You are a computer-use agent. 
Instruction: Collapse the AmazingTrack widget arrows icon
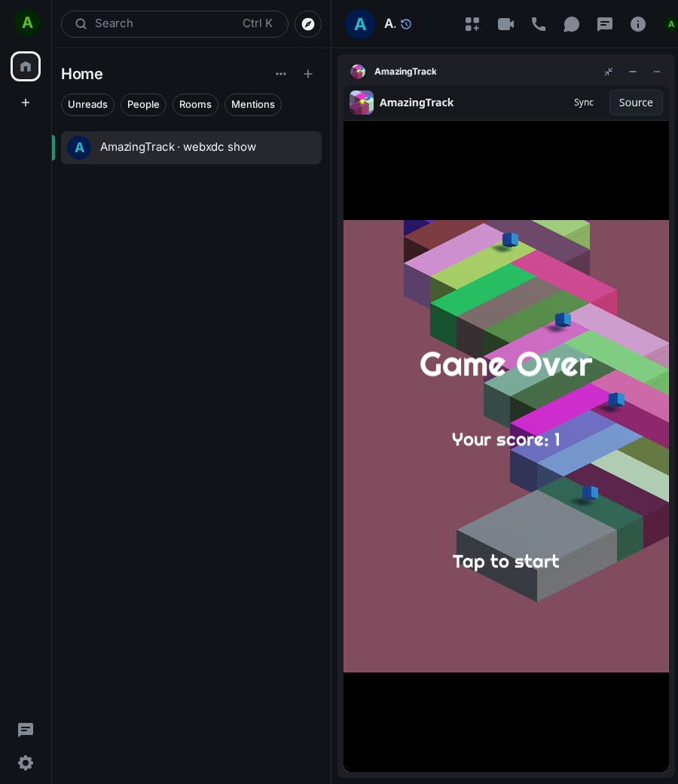tap(609, 72)
